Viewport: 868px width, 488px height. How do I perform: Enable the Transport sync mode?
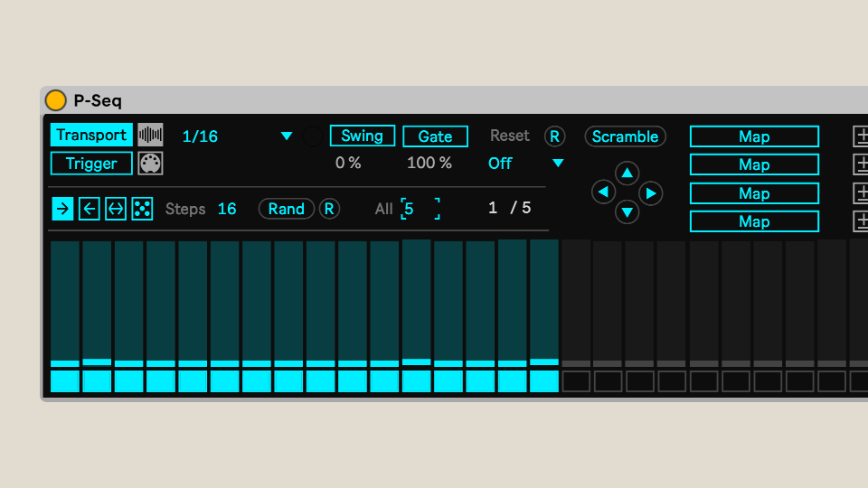pyautogui.click(x=91, y=136)
